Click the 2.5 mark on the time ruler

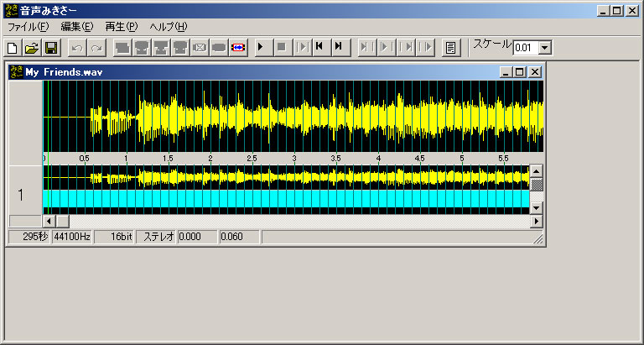[252, 159]
